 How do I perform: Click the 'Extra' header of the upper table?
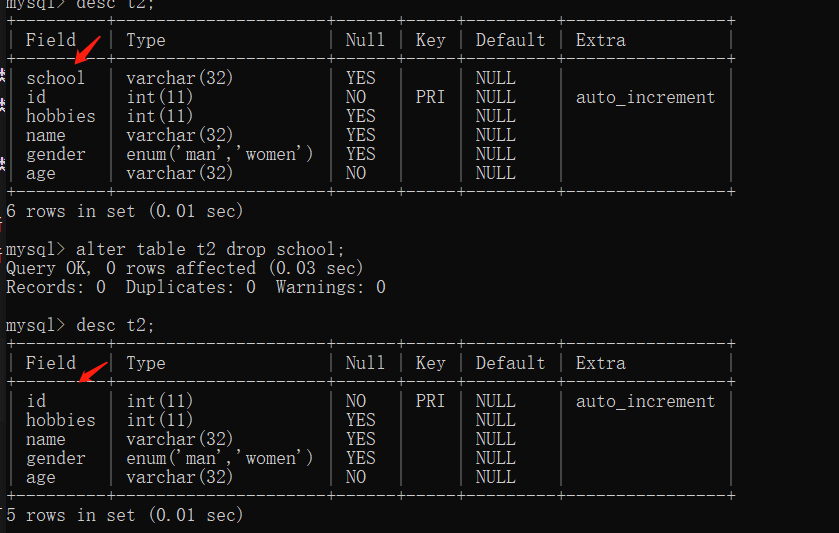point(600,40)
